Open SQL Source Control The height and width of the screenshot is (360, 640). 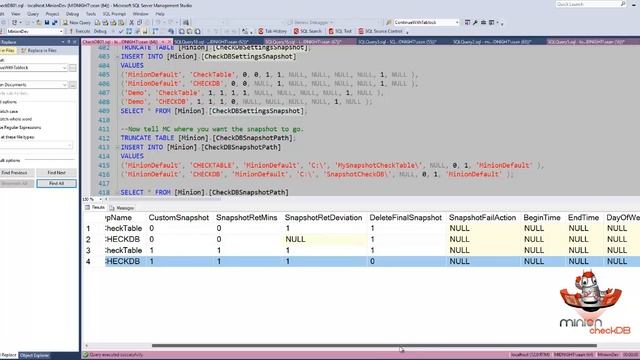coord(380,31)
